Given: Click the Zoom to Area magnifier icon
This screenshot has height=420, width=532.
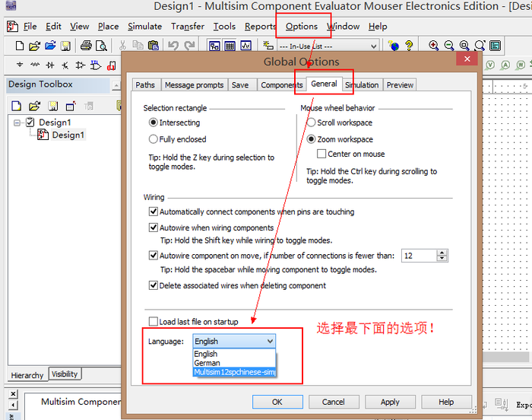Looking at the screenshot, I should [464, 45].
